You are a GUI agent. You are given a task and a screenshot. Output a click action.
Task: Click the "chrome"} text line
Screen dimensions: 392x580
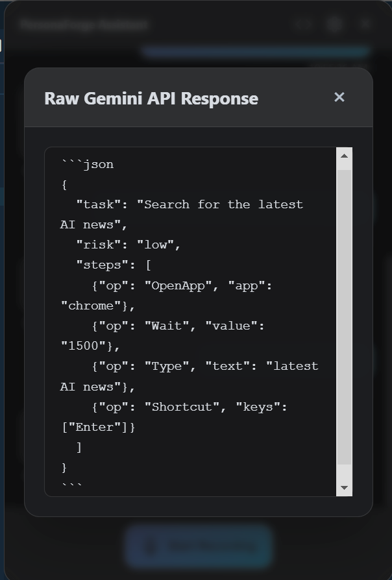coord(98,306)
